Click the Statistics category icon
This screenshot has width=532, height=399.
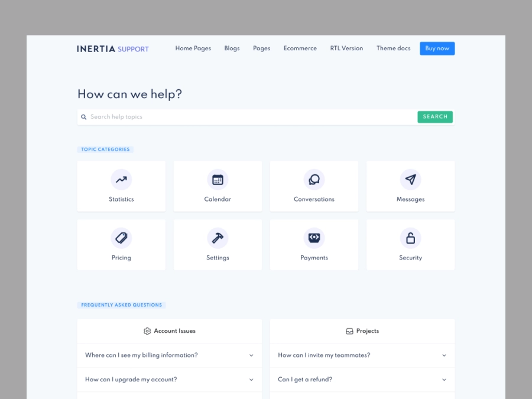[x=121, y=179]
